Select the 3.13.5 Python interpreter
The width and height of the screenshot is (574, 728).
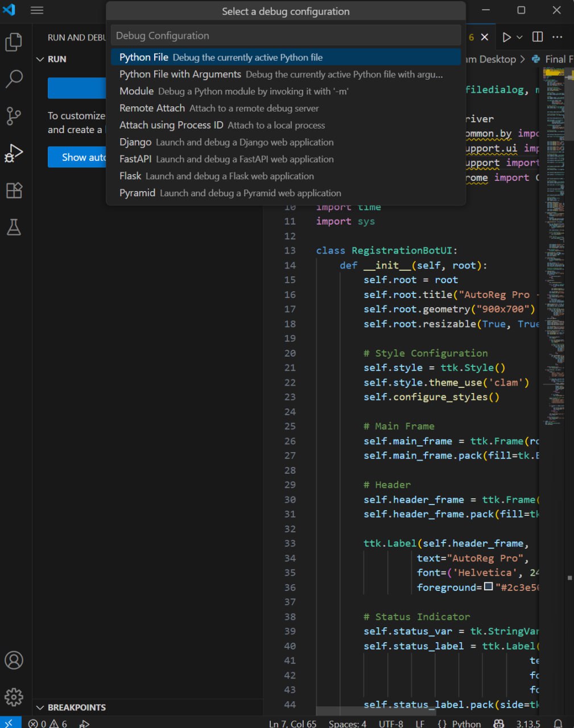[x=528, y=723]
